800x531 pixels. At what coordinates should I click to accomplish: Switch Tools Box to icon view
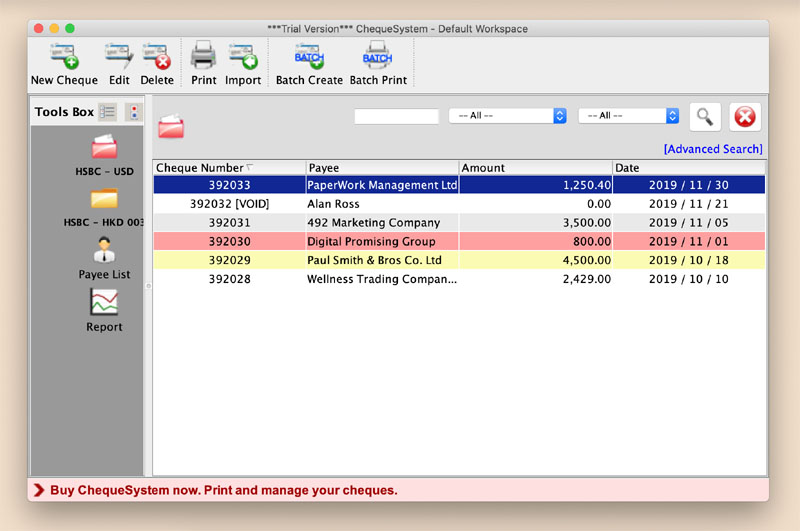pyautogui.click(x=134, y=112)
